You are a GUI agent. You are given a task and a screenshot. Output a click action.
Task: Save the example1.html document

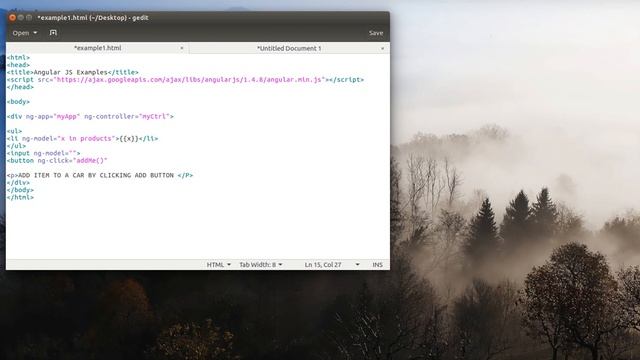(x=376, y=33)
